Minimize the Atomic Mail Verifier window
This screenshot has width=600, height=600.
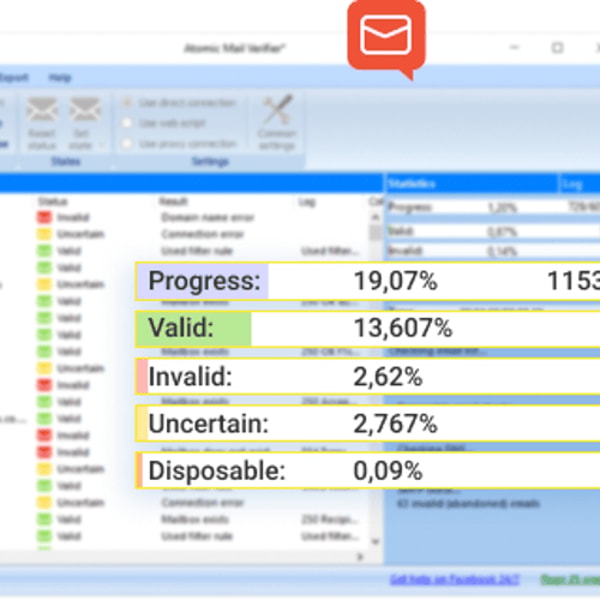(515, 47)
